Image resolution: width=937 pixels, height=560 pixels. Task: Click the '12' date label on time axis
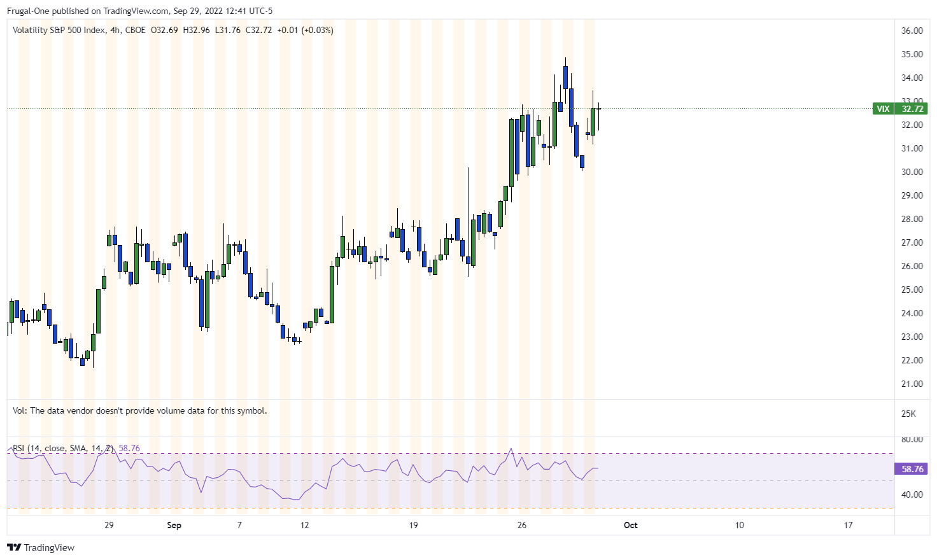pos(304,525)
